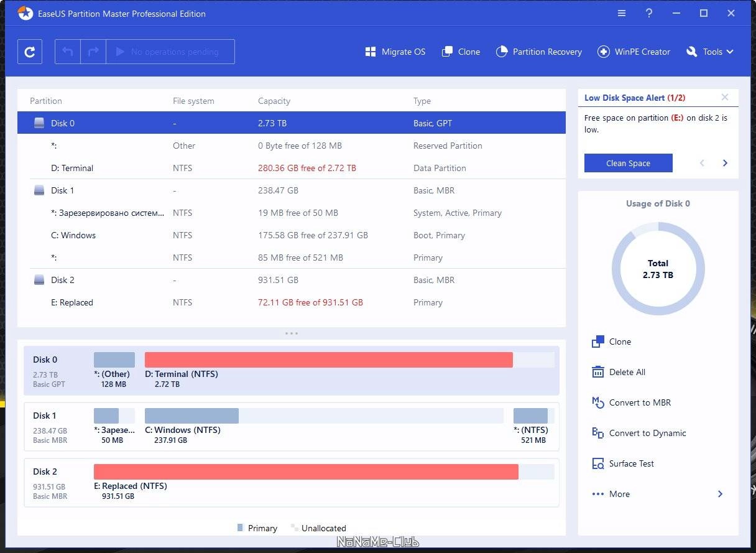Select the 128 MB Other block in disk map

(x=114, y=360)
